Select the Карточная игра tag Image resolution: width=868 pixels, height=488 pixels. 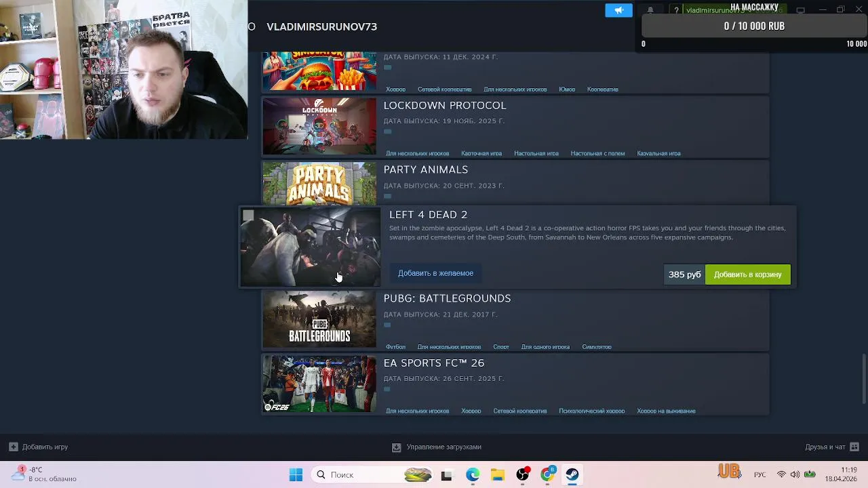481,154
